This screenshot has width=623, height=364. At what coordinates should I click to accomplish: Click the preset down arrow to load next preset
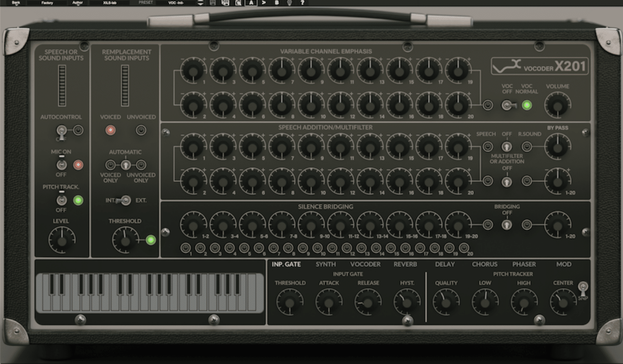[x=200, y=4]
